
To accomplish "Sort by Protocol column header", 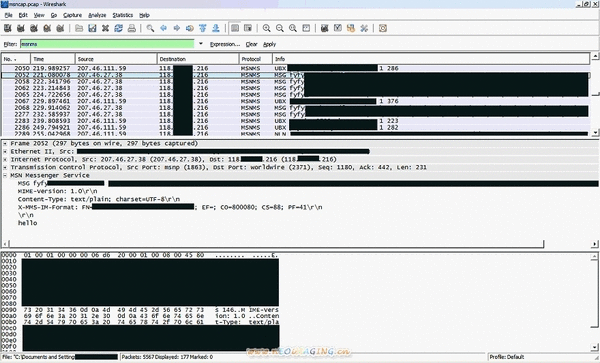I will 256,59.
